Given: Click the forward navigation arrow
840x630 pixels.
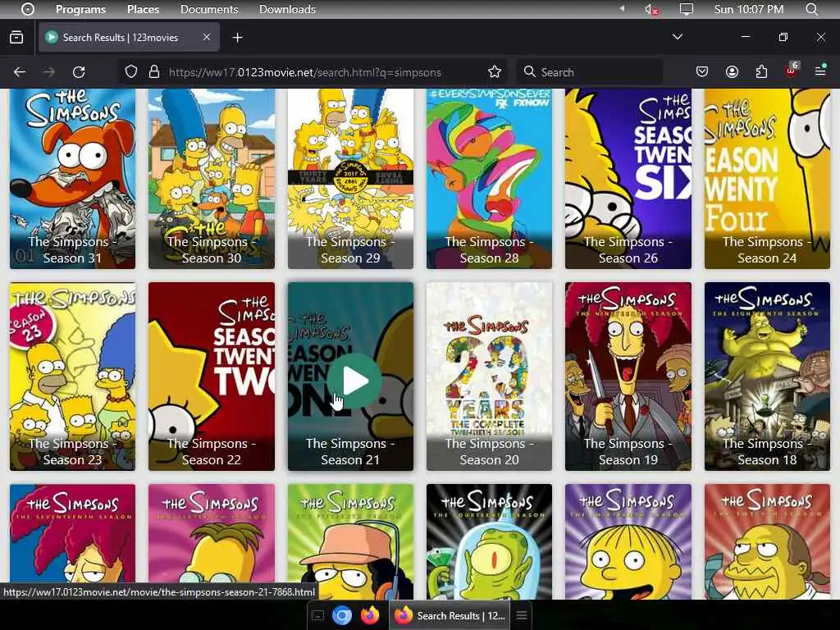Looking at the screenshot, I should click(49, 72).
